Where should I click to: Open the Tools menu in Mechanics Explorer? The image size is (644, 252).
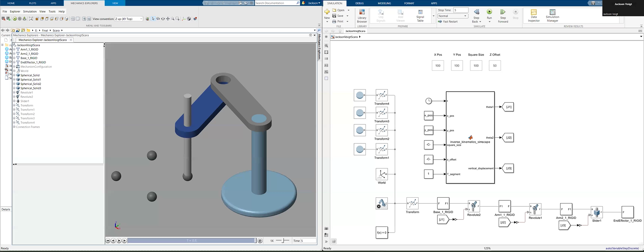tap(52, 11)
